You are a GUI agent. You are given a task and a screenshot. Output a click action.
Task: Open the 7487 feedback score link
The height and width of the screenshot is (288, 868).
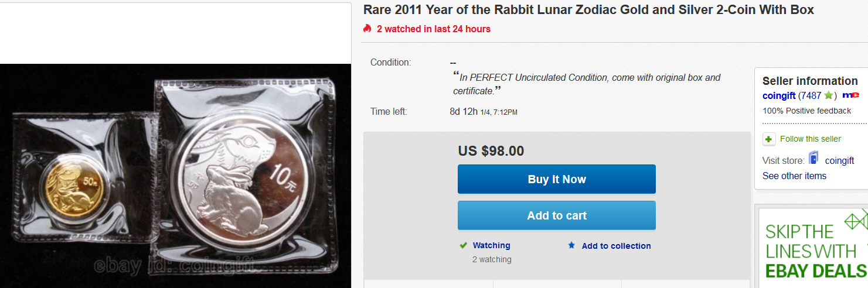tap(812, 95)
